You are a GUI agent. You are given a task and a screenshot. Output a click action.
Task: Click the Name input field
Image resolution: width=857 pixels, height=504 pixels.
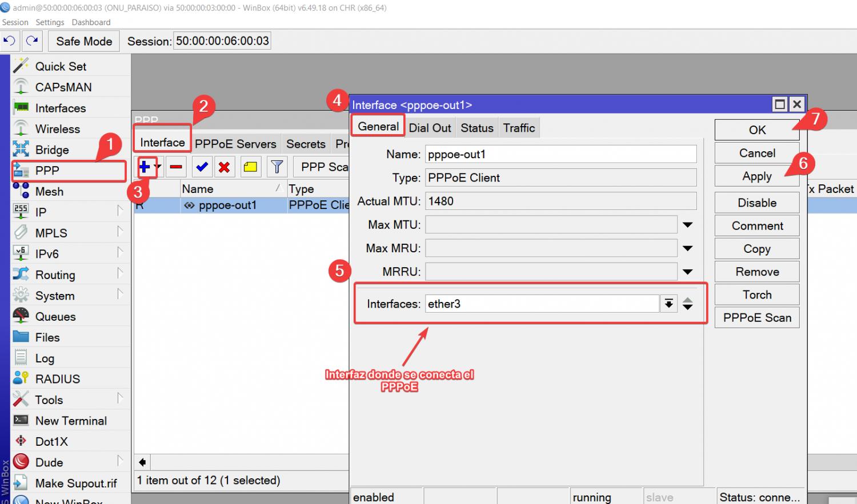(560, 154)
